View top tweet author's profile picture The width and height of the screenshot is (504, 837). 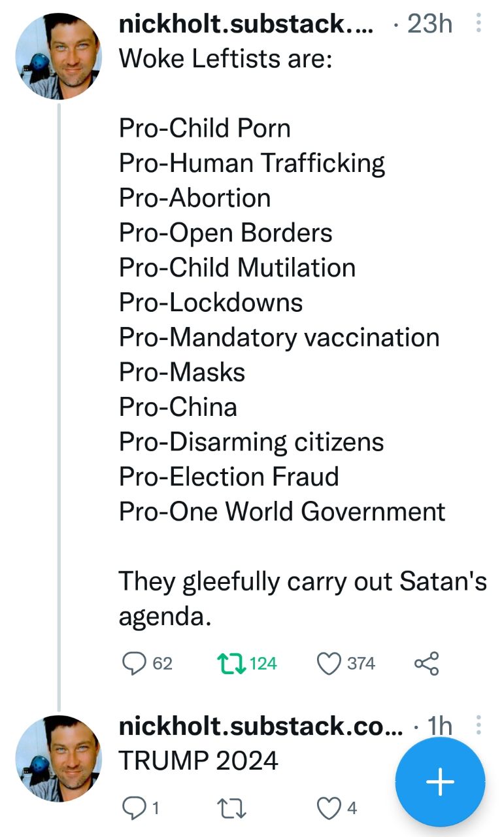pyautogui.click(x=58, y=56)
